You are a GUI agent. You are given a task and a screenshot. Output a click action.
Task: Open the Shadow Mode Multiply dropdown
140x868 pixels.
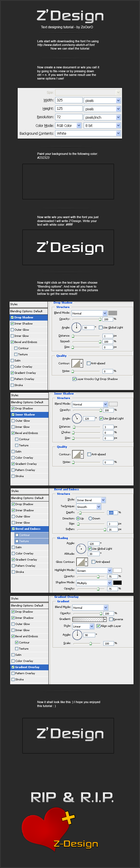(x=94, y=583)
